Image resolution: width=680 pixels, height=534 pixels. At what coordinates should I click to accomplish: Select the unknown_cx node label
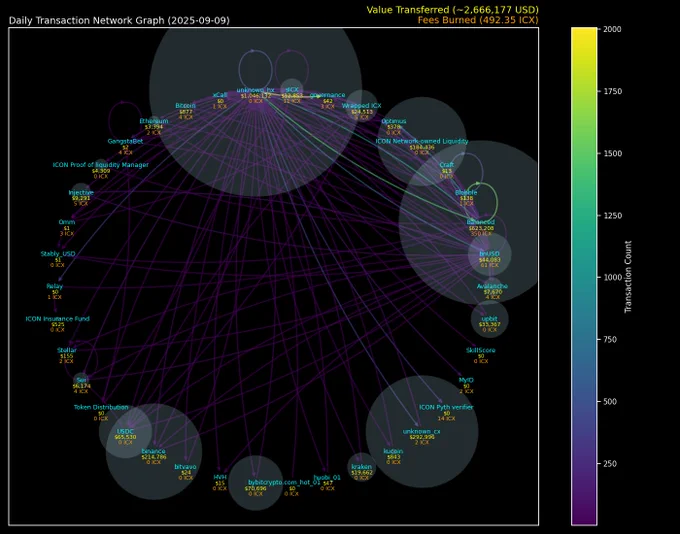(422, 432)
